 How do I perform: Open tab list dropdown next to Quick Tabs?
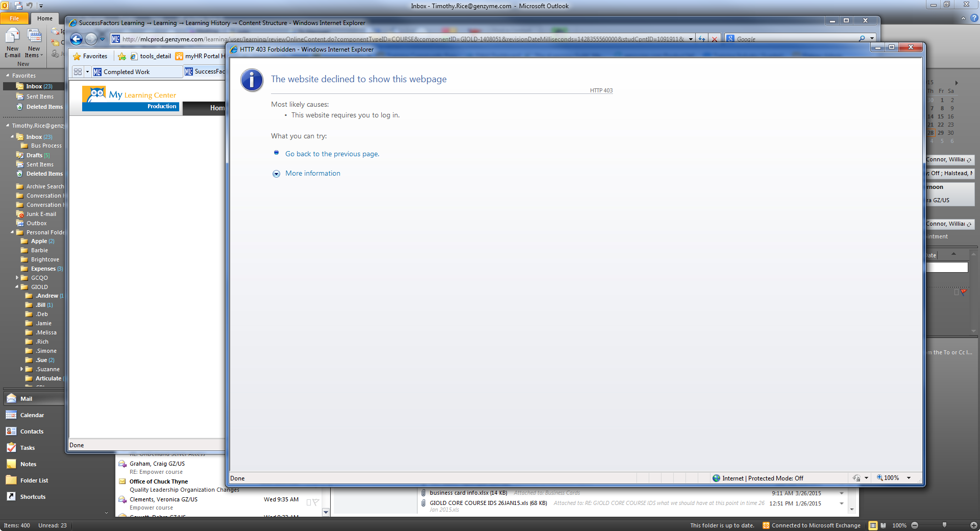87,72
